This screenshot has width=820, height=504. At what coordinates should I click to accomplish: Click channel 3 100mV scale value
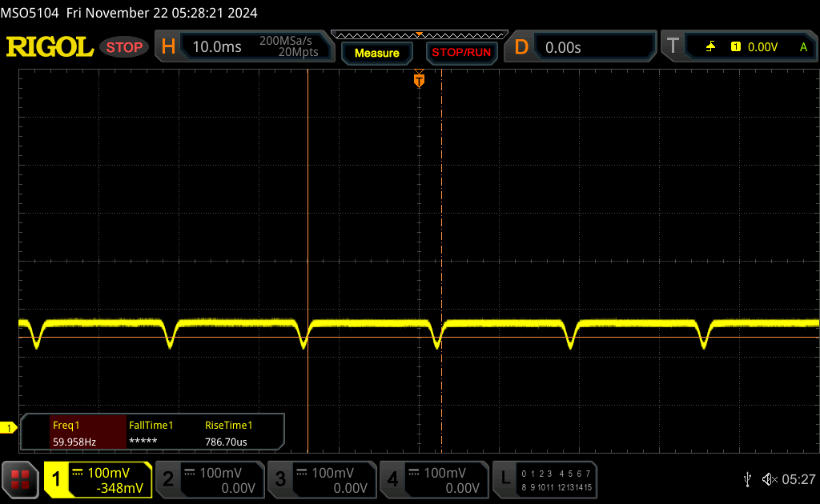[x=332, y=473]
